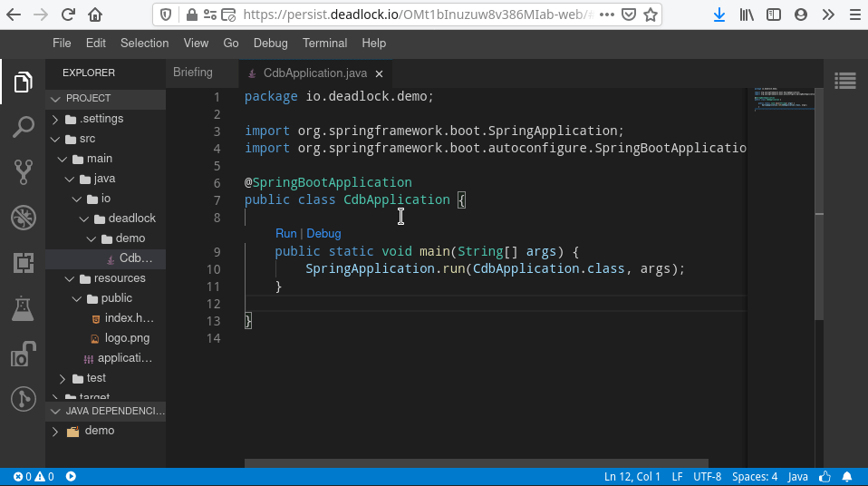Click browser forward arrow

pos(41,15)
